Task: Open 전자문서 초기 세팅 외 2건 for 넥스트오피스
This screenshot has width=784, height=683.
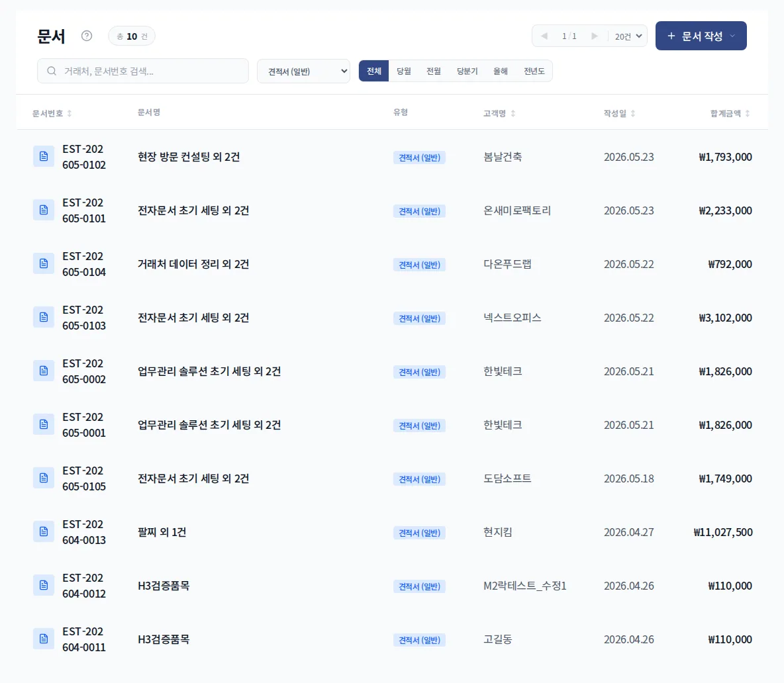Action: coord(193,318)
